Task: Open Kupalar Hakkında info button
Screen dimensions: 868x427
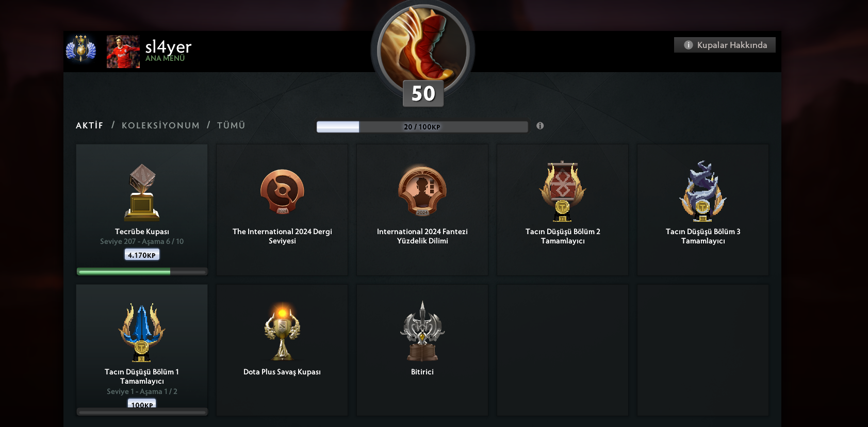Action: point(725,45)
